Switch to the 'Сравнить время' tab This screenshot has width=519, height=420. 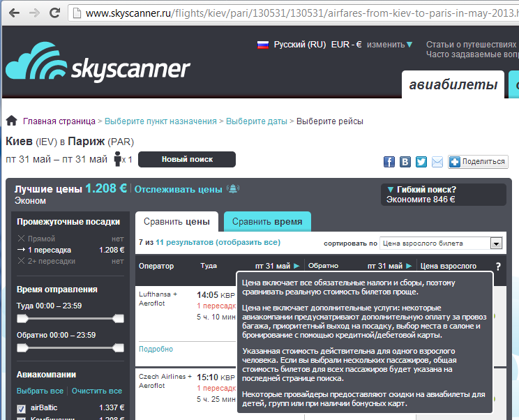[267, 222]
